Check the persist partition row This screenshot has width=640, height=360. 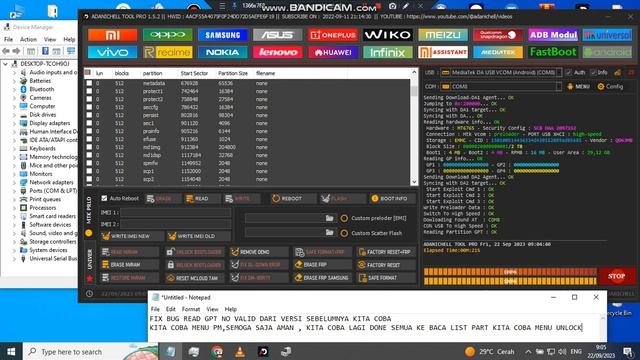pyautogui.click(x=89, y=115)
